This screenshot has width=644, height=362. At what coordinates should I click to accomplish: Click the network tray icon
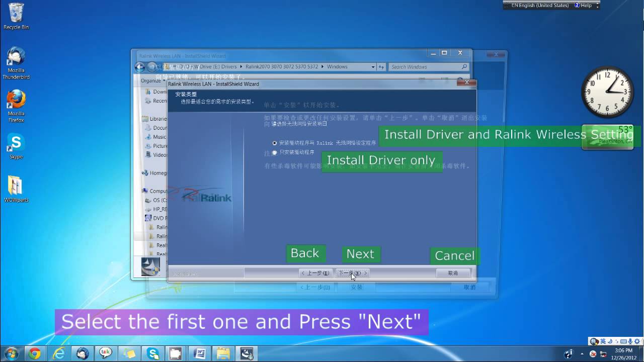click(x=603, y=354)
